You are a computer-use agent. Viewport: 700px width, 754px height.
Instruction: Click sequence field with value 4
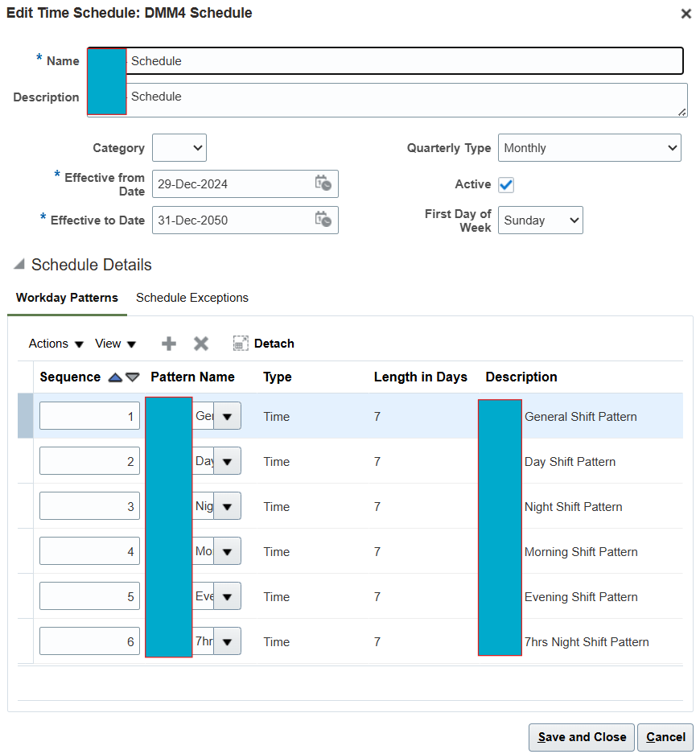click(89, 551)
